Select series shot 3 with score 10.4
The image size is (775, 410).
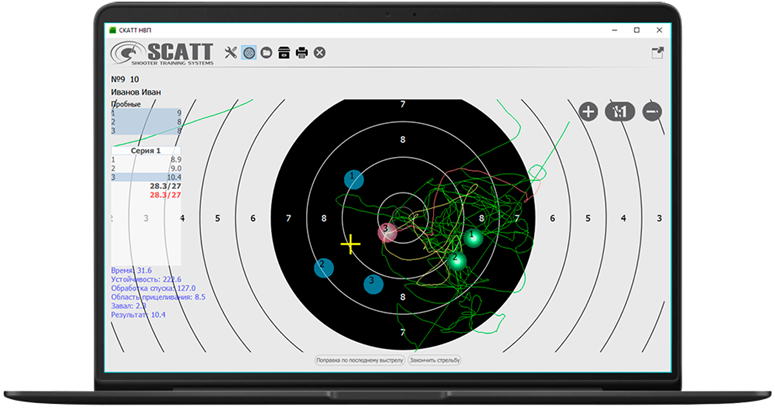(x=145, y=177)
